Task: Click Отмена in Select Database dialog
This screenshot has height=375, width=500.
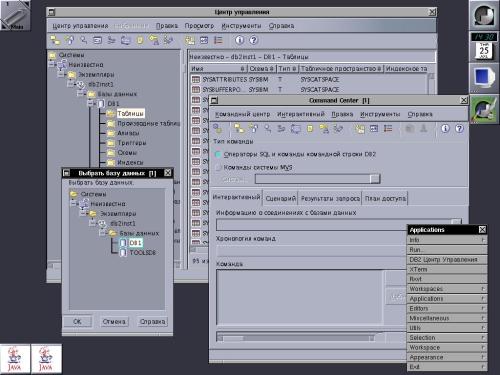Action: (x=114, y=322)
